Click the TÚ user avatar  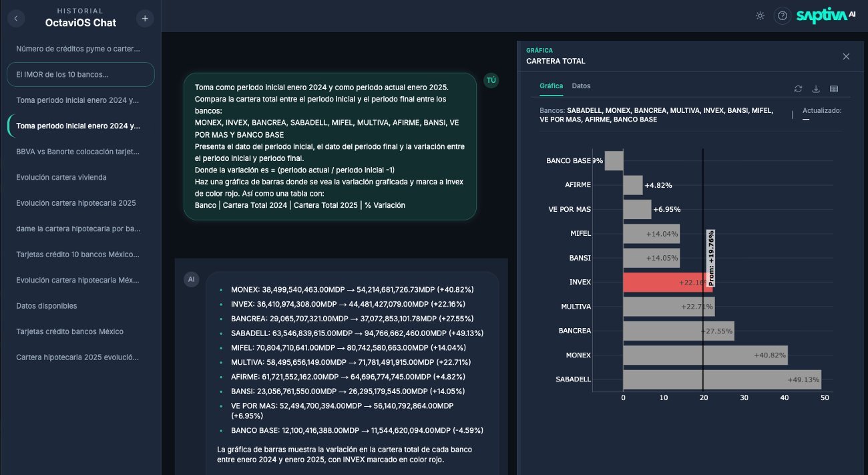491,81
